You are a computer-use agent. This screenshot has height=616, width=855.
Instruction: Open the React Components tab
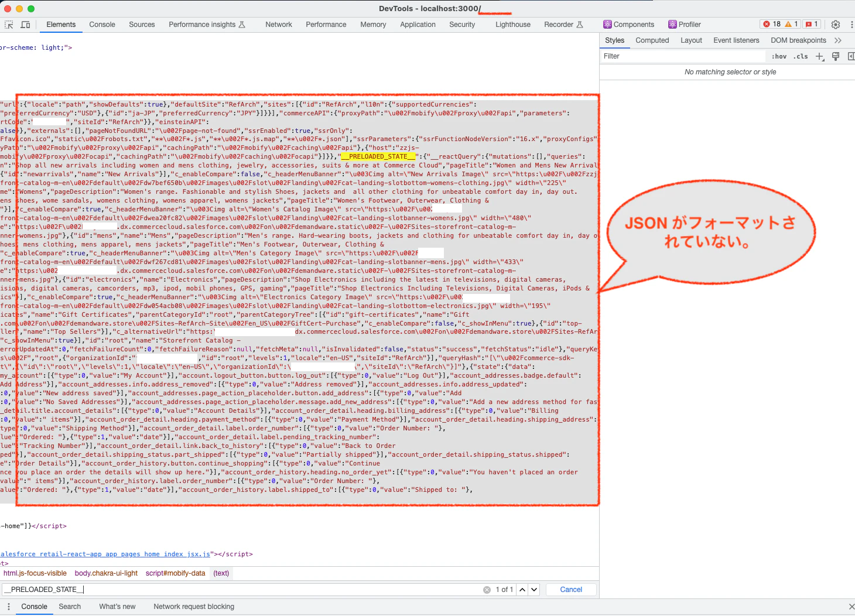[x=629, y=25]
